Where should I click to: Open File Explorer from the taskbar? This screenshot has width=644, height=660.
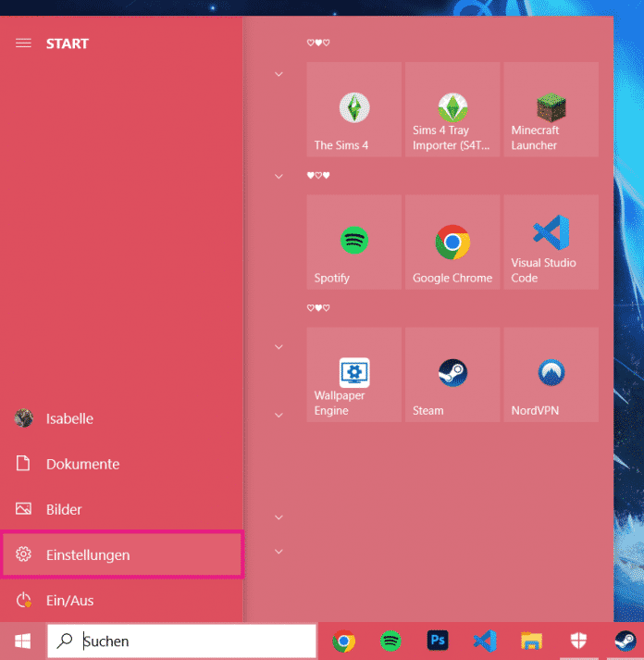coord(531,641)
